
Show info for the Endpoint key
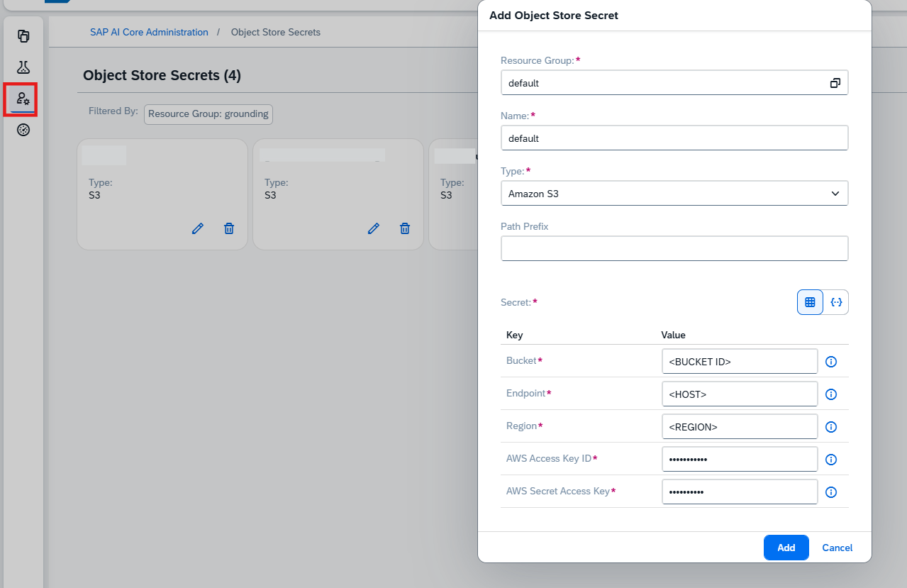832,394
